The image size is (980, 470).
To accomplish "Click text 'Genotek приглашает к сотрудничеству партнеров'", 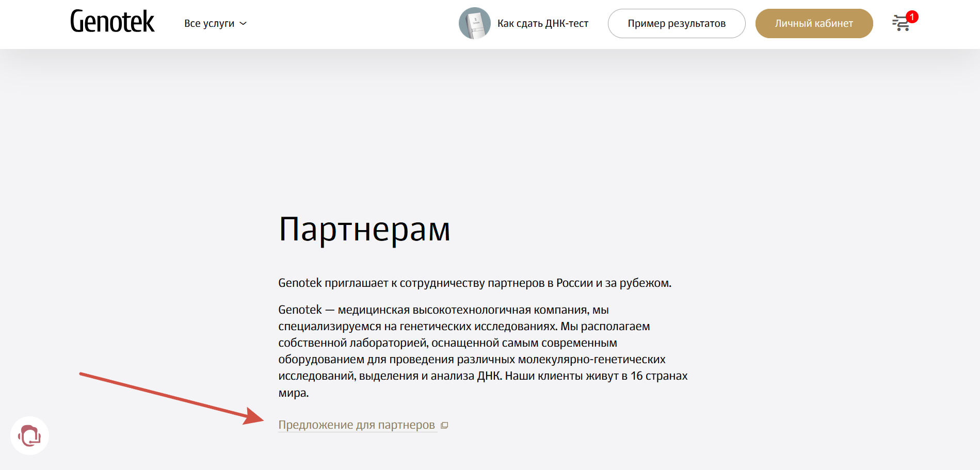I will [411, 283].
